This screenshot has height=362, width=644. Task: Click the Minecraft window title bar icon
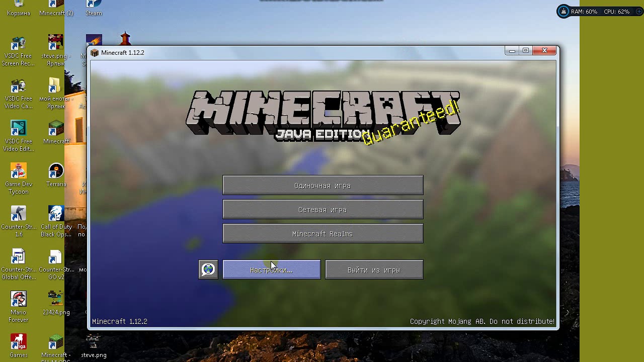click(95, 52)
